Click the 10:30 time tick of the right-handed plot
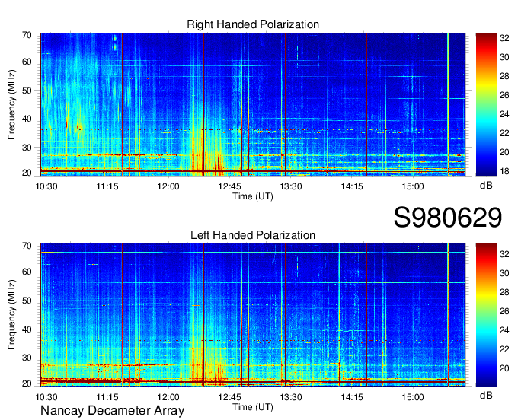 (46, 186)
